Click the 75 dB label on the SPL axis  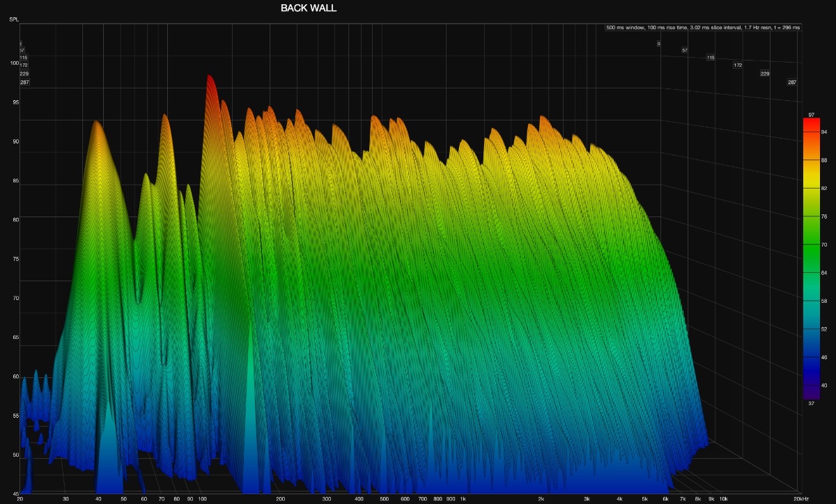(x=14, y=259)
